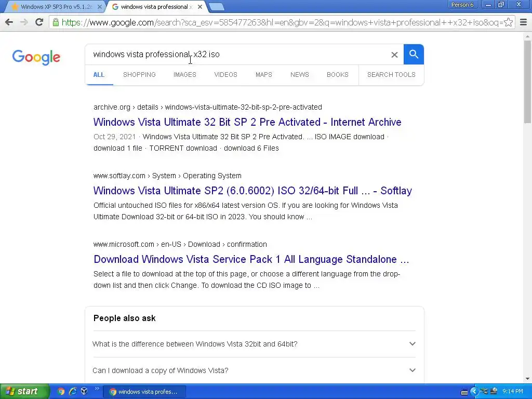The width and height of the screenshot is (532, 399).
Task: Click the www.softlay.com breadcrumb URL
Action: coord(167,176)
